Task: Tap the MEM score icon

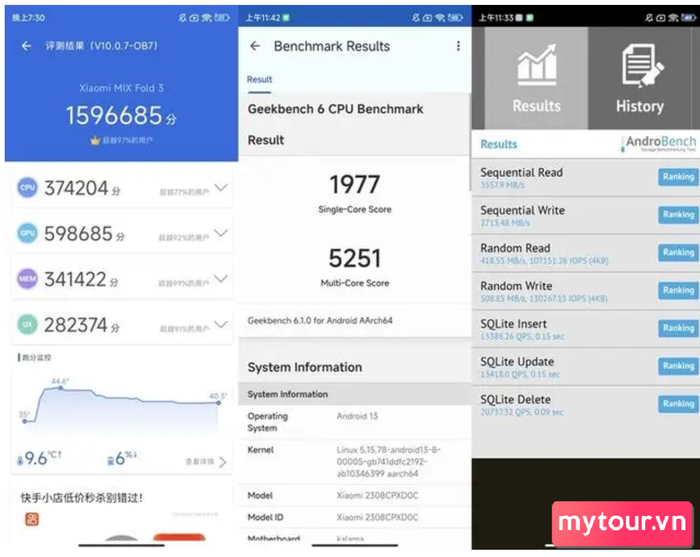Action: click(x=27, y=280)
